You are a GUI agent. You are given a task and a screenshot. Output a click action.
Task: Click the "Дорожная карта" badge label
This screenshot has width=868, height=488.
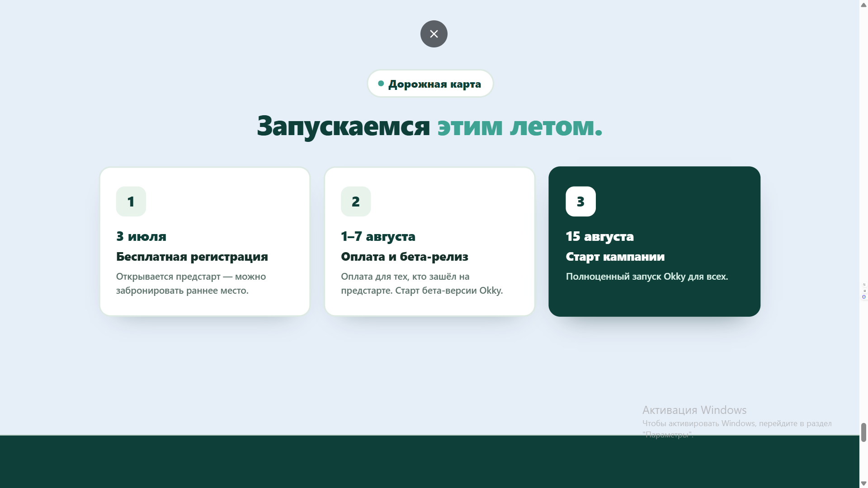(x=430, y=84)
